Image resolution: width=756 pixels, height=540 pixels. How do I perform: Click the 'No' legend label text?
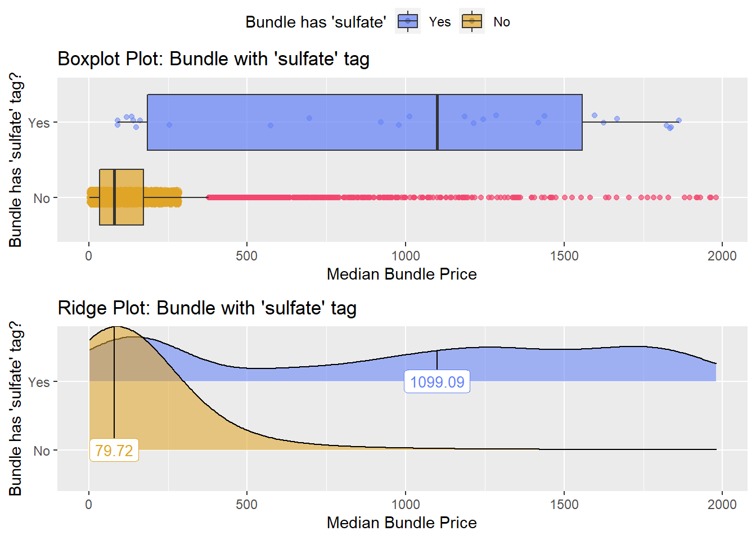[501, 22]
